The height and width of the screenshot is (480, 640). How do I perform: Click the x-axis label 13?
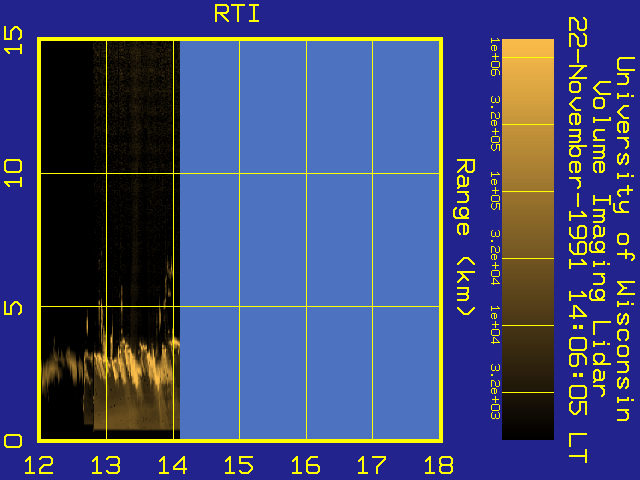coord(106,465)
